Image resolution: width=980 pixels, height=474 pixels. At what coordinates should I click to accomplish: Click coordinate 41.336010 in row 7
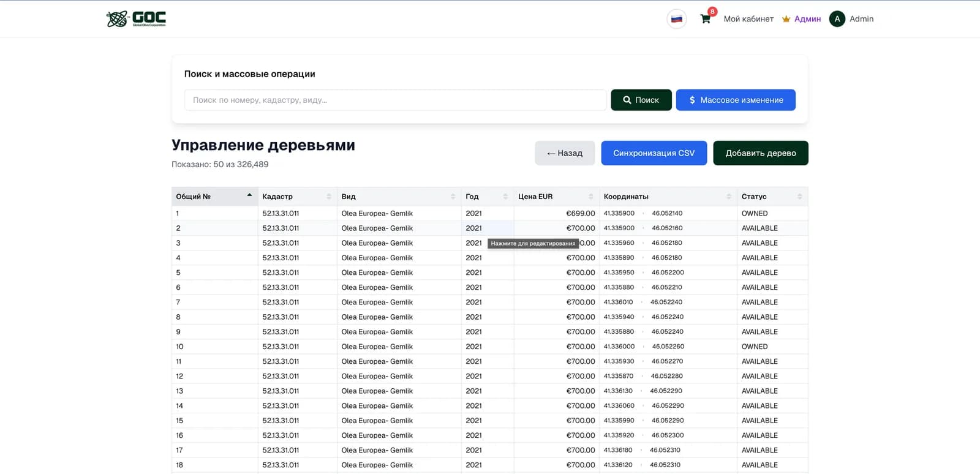pyautogui.click(x=618, y=302)
